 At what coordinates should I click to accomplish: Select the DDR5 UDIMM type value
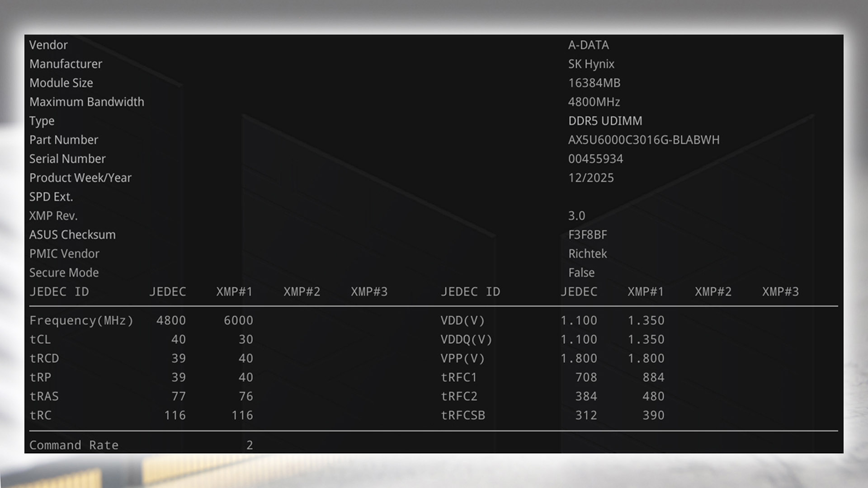pos(605,121)
